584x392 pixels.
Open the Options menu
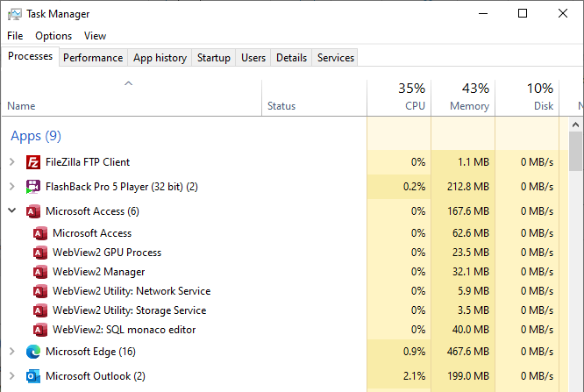(x=53, y=36)
